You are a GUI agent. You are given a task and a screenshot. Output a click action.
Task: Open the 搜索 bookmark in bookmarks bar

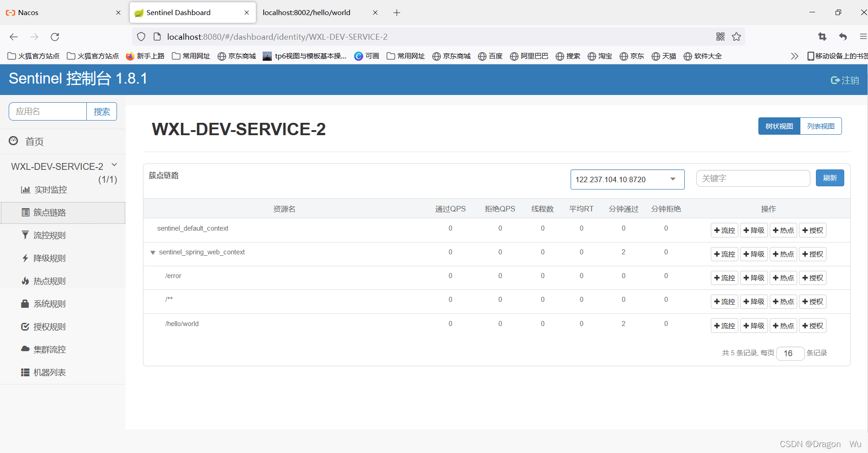point(568,56)
